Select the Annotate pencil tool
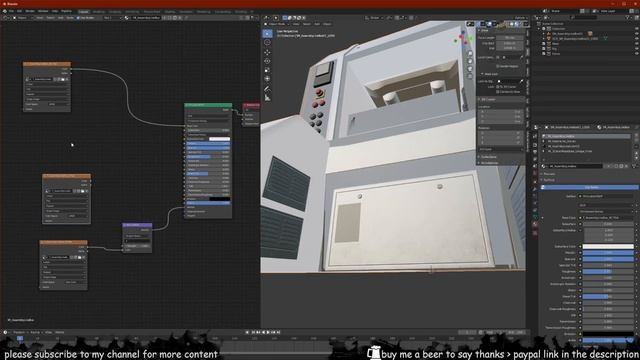 tap(267, 89)
